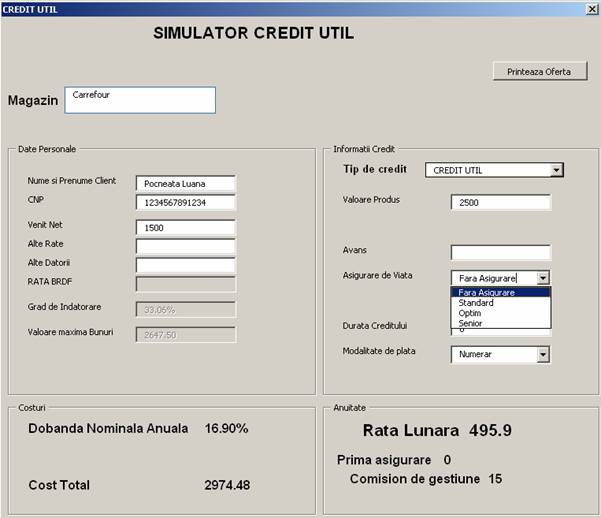Collapse the Asigurare de Viata dropdown arrow
601x518 pixels.
click(x=543, y=278)
